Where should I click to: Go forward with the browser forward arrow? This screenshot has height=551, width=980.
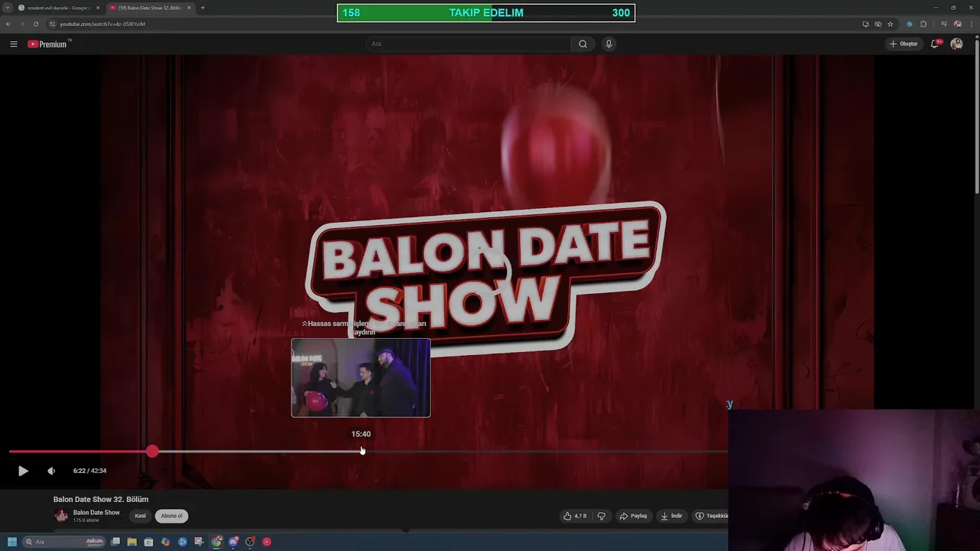[x=21, y=24]
